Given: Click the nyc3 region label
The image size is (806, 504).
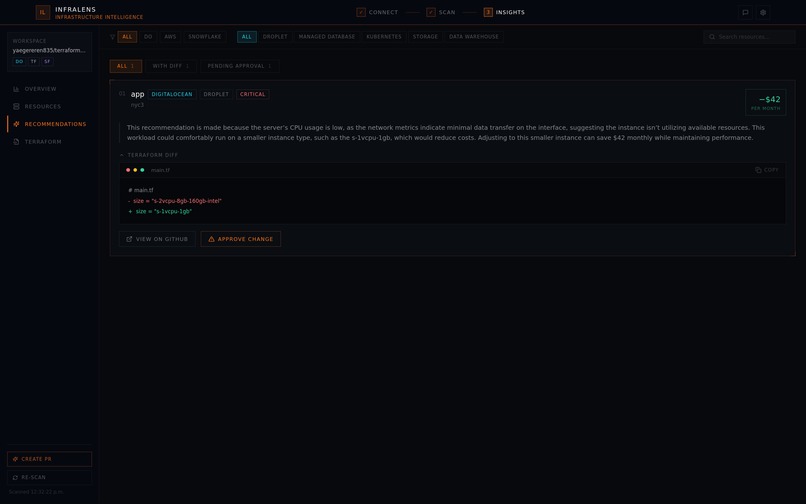Looking at the screenshot, I should tap(137, 105).
